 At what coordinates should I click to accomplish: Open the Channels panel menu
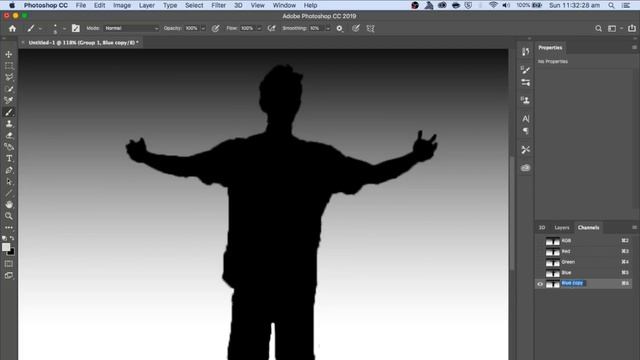634,227
